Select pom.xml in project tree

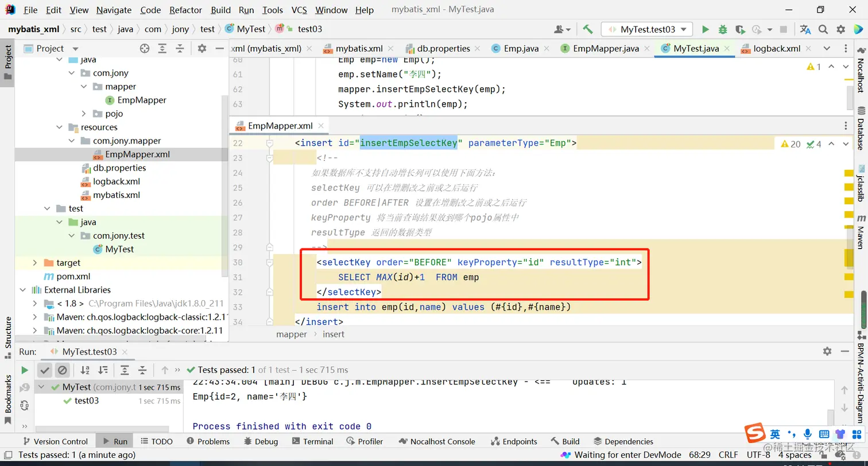click(73, 276)
